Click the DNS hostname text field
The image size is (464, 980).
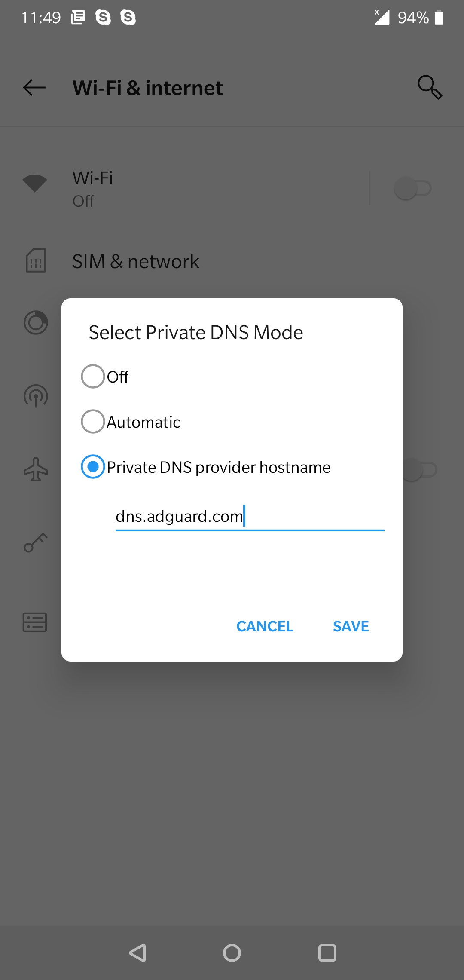click(x=249, y=516)
